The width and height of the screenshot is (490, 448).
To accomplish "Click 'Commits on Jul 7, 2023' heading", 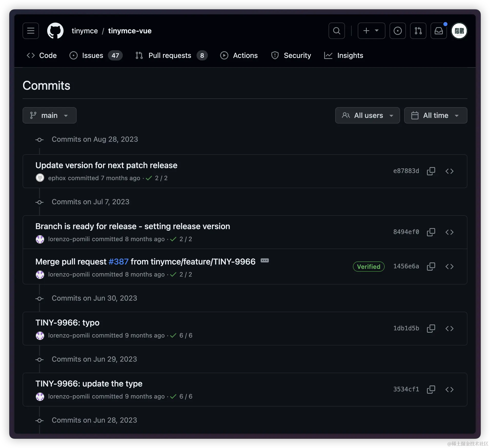I will 90,202.
